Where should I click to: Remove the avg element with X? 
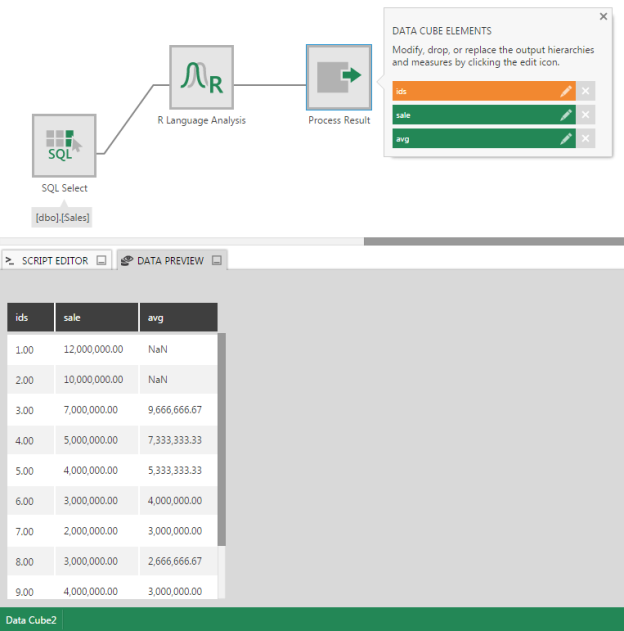(586, 139)
